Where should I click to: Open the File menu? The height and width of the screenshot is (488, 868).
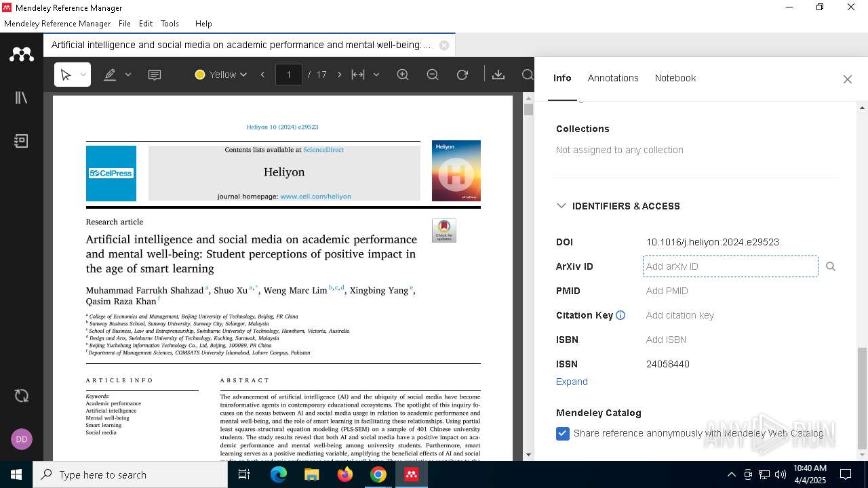click(x=125, y=23)
